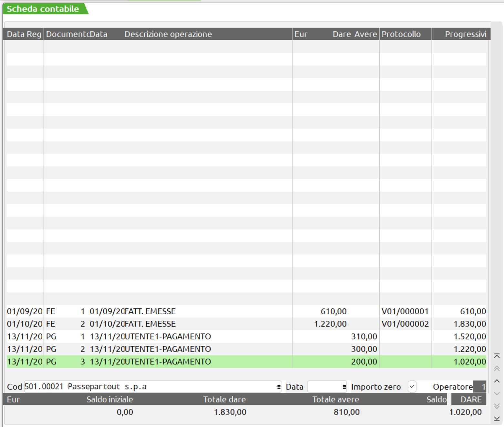Toggle the Importo zero checkbox
Viewport: 504px width, 427px height.
pos(412,387)
